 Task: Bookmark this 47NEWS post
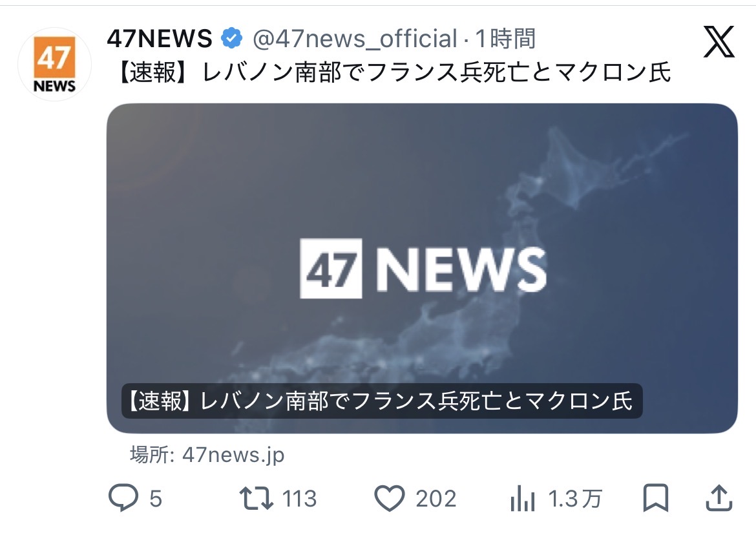[x=656, y=498]
